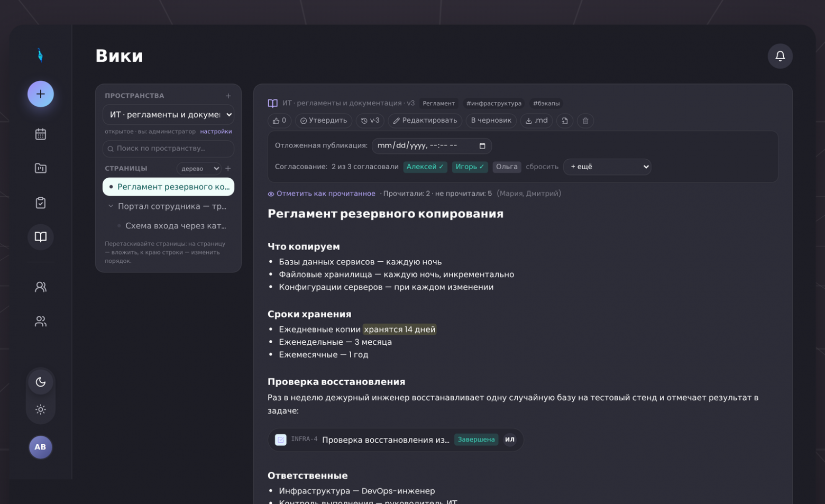Click the 'Регламент' tag chip
Image resolution: width=825 pixels, height=504 pixels.
(438, 104)
